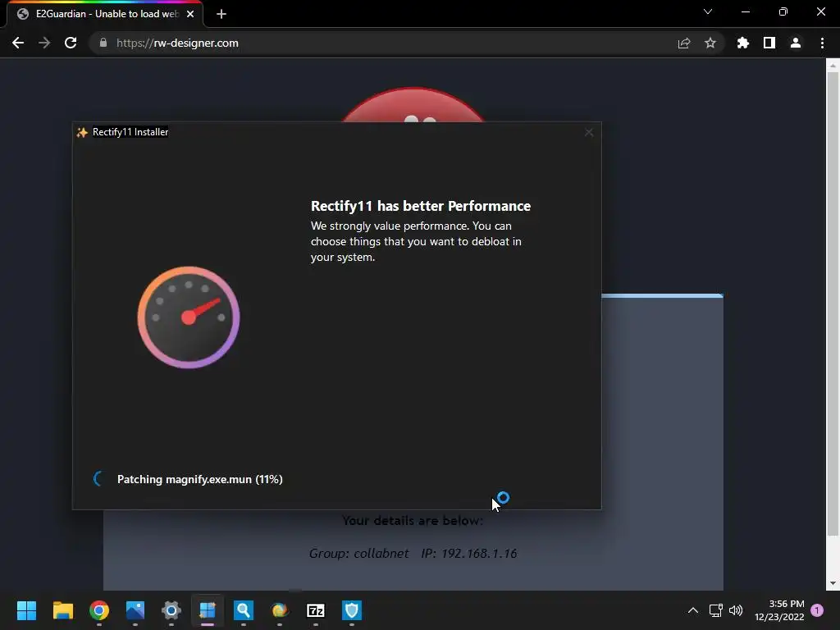Click the Rectify11 Installer sparkle icon
The image size is (840, 630).
click(82, 132)
